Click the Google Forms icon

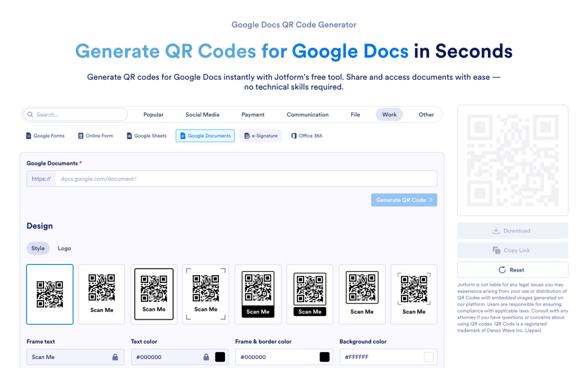tap(28, 135)
